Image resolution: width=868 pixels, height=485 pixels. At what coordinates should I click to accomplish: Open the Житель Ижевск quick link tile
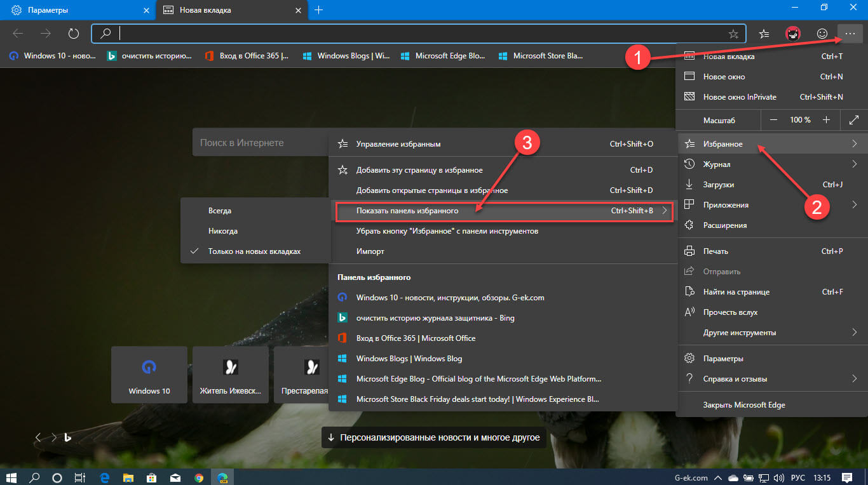click(230, 375)
